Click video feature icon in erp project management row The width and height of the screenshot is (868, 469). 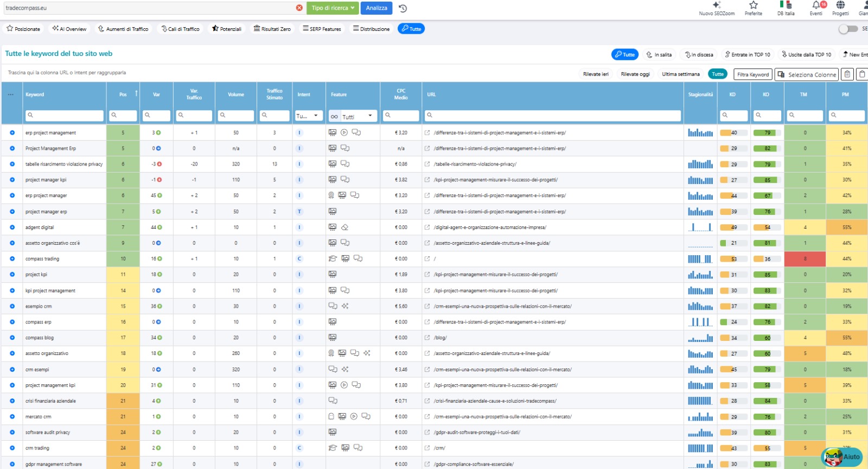point(344,132)
